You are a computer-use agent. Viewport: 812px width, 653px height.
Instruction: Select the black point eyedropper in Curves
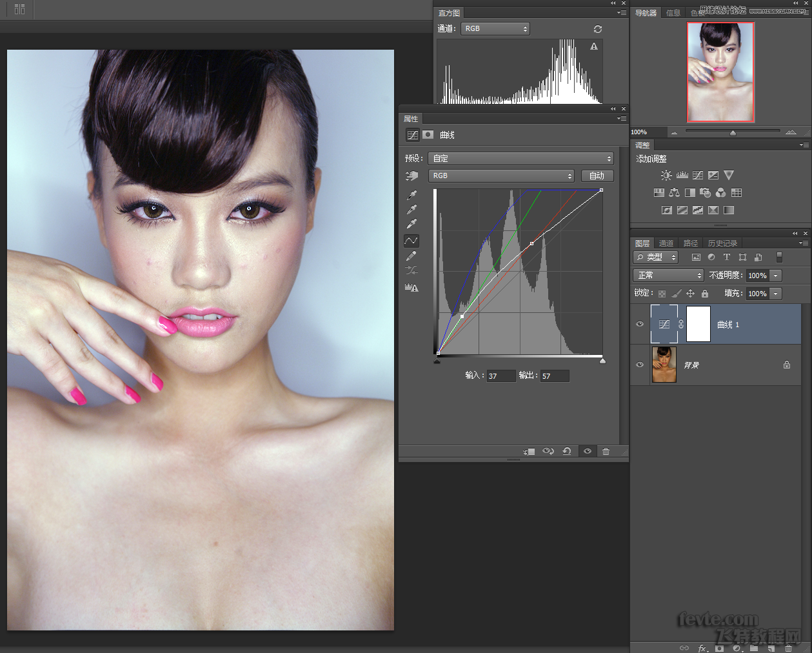click(x=411, y=194)
